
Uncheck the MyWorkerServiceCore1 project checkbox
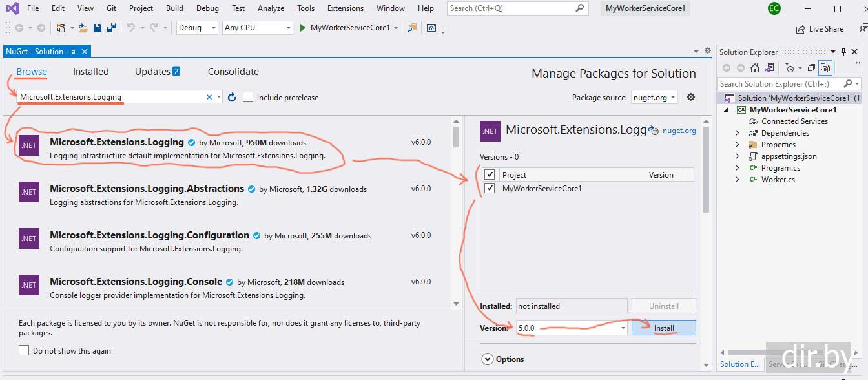[490, 189]
